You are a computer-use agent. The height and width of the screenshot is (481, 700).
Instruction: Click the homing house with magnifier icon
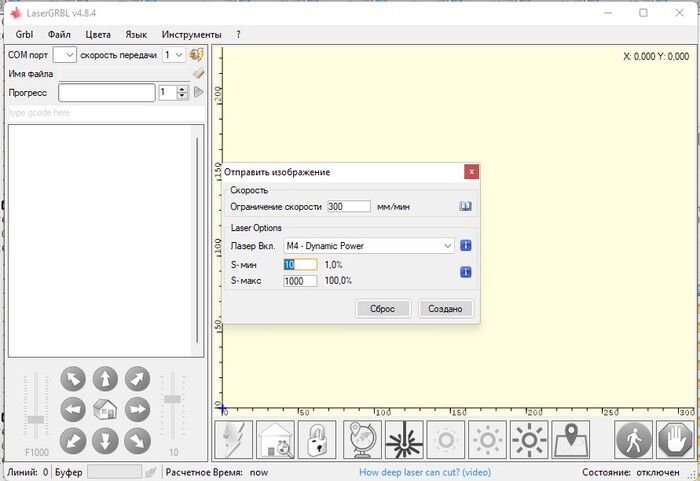(277, 439)
